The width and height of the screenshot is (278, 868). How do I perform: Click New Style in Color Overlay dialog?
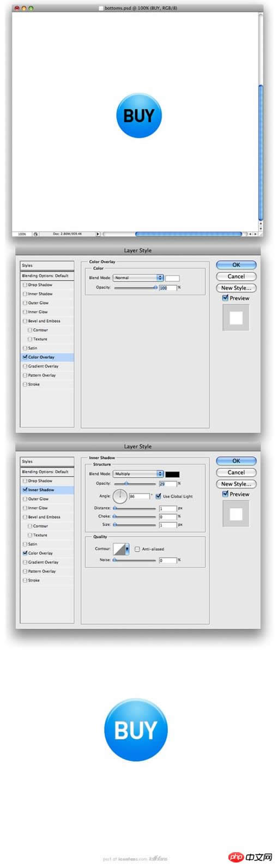236,287
